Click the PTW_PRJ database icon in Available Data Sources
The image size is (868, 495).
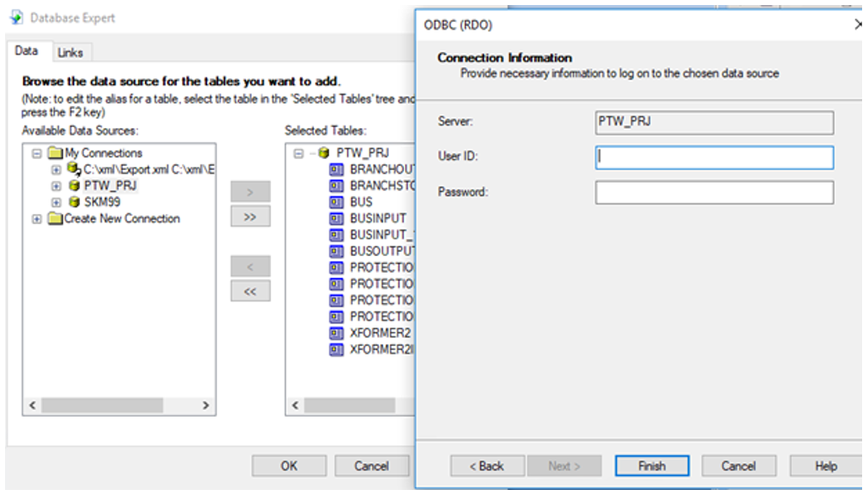(x=74, y=185)
